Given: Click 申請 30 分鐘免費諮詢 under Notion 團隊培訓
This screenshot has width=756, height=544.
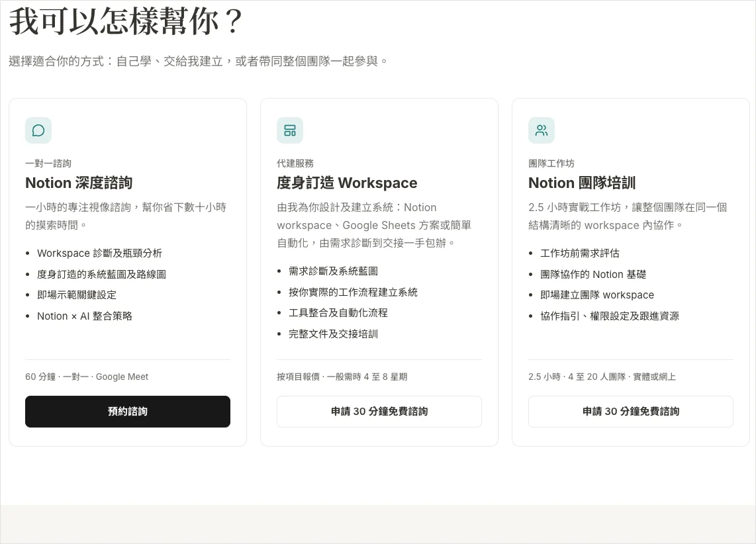Looking at the screenshot, I should (631, 412).
